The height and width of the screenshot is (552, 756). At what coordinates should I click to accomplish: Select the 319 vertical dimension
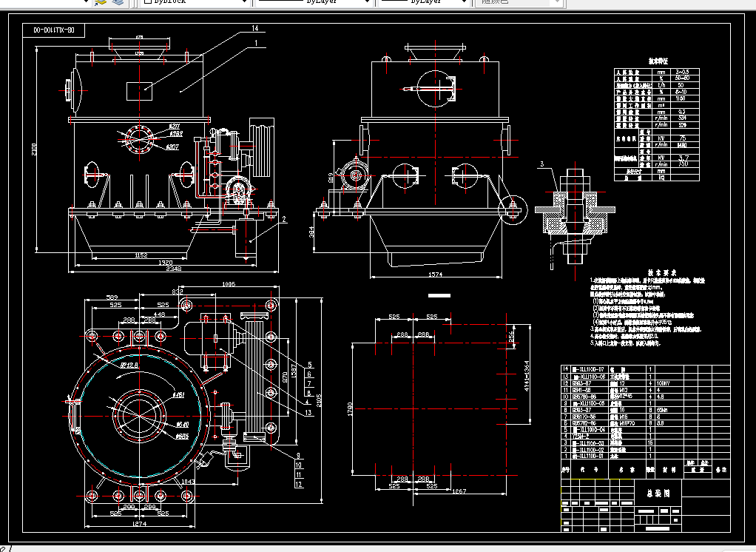(x=331, y=178)
